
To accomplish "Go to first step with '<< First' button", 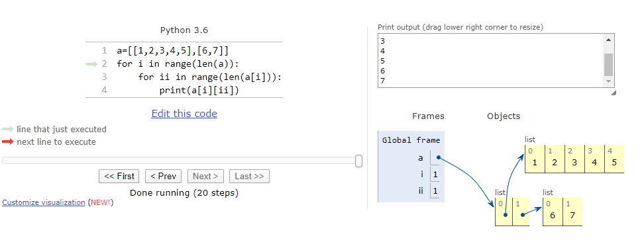I will coord(119,177).
